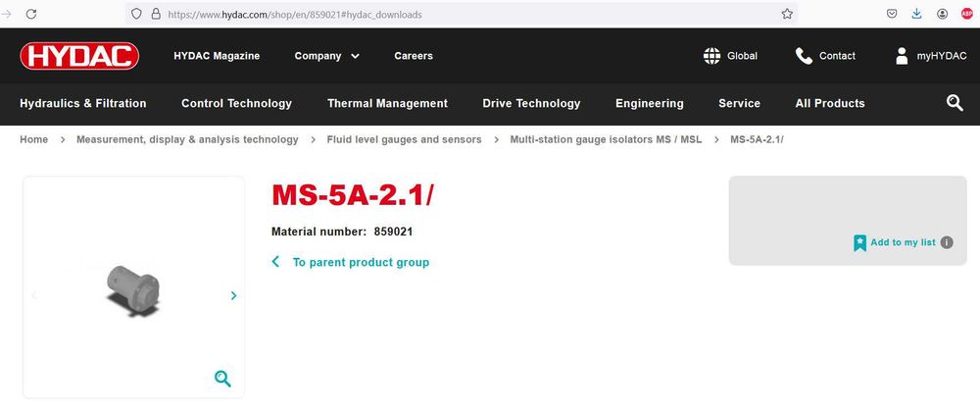The image size is (980, 413).
Task: Open myHYDAC account link
Action: (941, 56)
